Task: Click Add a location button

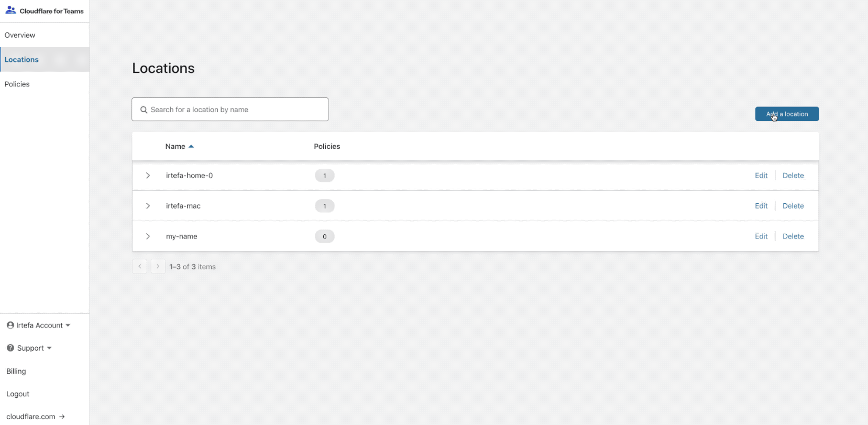Action: pos(787,114)
